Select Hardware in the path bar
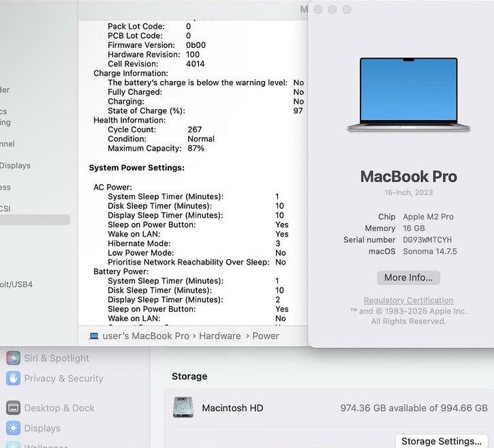The height and width of the screenshot is (448, 494). click(220, 336)
